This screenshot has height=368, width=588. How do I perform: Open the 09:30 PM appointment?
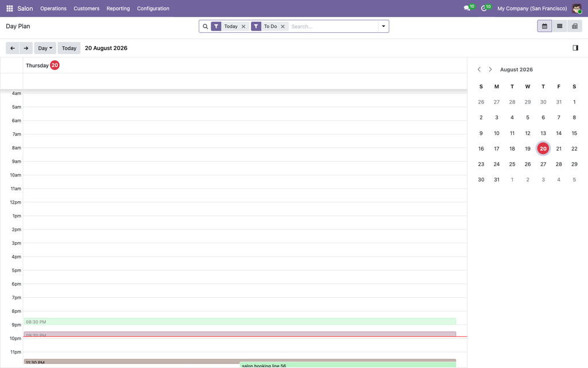[x=240, y=334]
